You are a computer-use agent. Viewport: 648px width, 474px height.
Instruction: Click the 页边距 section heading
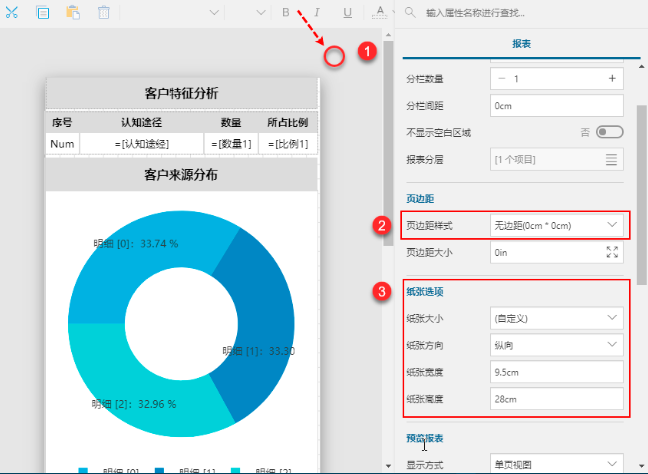coord(420,199)
